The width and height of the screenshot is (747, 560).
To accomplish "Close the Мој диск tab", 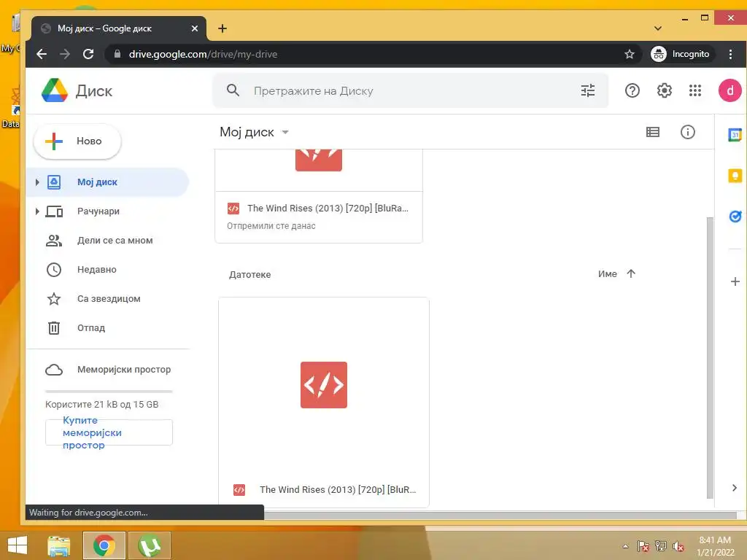I will (194, 28).
